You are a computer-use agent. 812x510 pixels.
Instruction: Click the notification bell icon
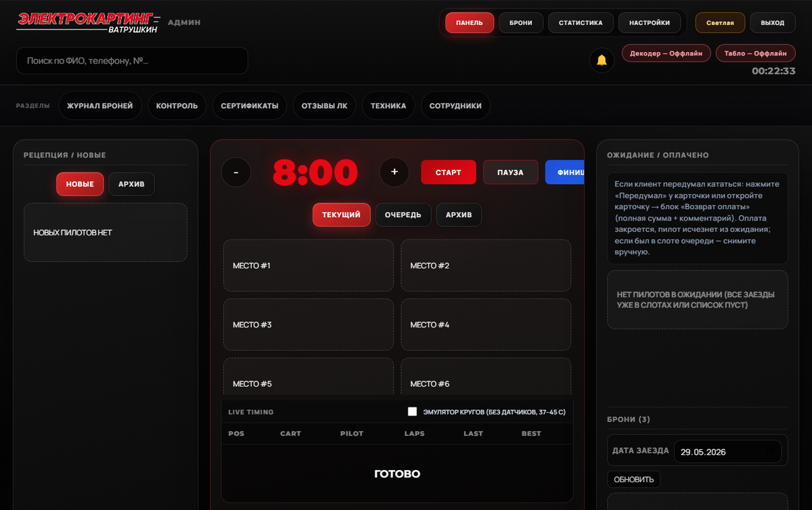coord(602,60)
